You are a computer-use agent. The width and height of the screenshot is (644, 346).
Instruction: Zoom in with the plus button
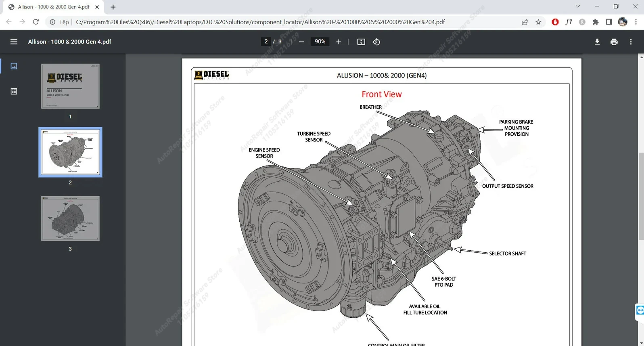click(x=339, y=42)
